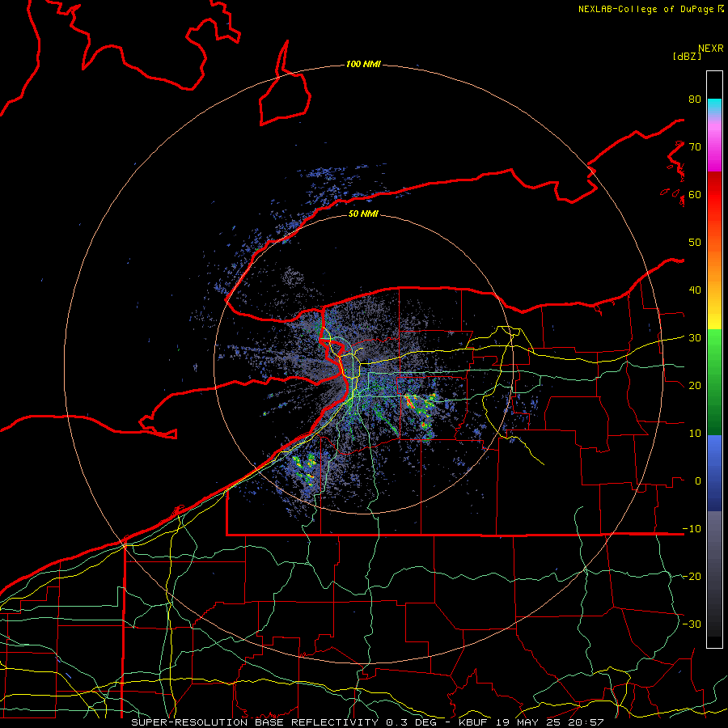Select the 100 NMI range ring label
The height and width of the screenshot is (728, 728).
[x=363, y=64]
